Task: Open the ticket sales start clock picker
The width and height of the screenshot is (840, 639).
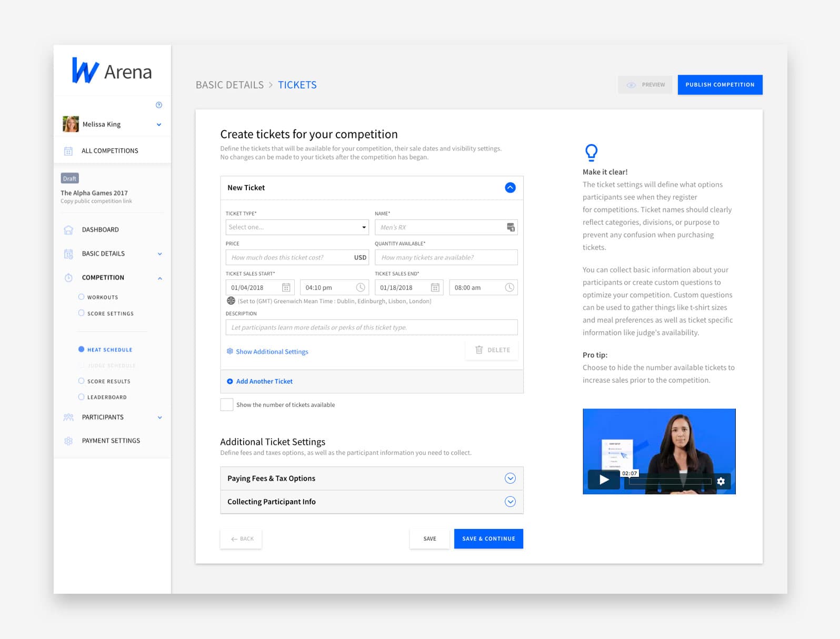Action: tap(361, 287)
